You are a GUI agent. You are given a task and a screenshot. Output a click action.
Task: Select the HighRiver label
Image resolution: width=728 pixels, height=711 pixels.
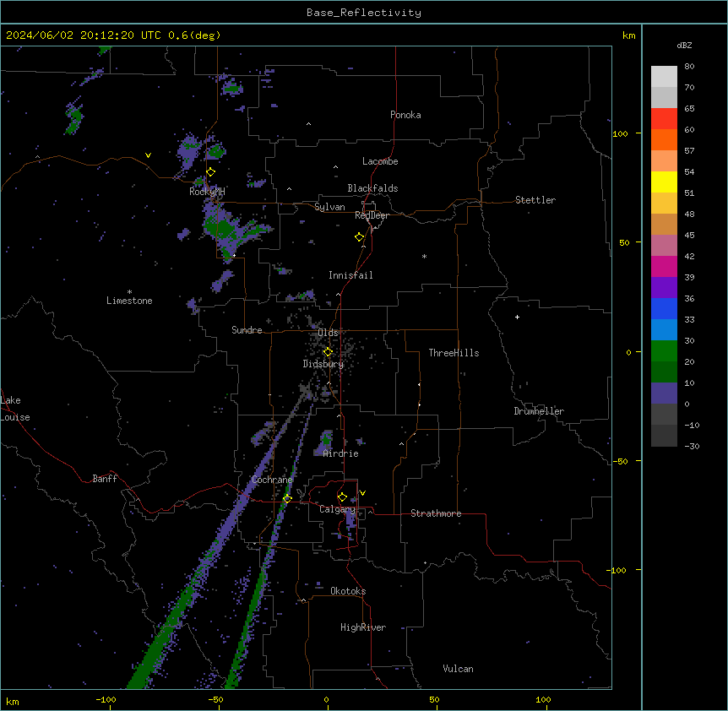362,627
